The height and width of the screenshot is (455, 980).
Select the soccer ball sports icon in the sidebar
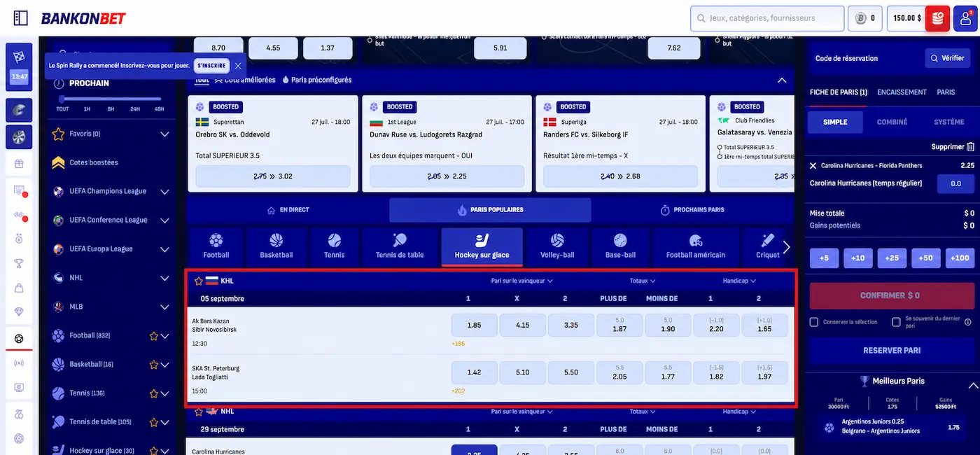19,339
